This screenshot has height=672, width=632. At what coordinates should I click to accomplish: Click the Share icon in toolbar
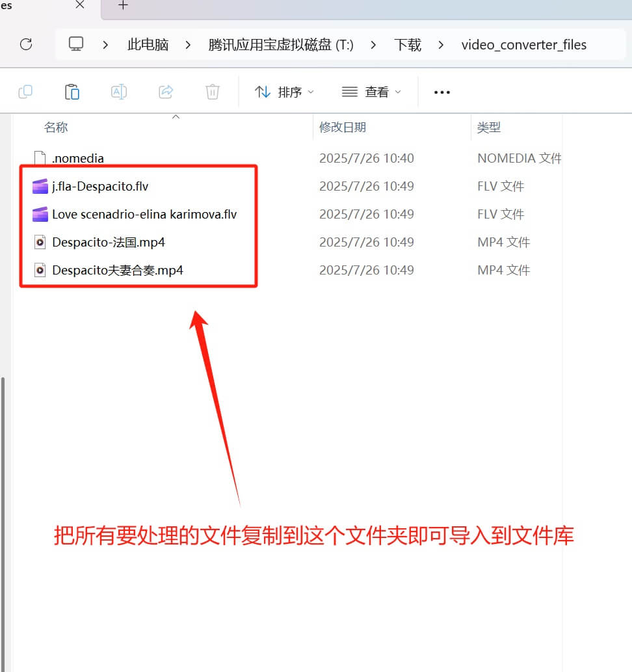(166, 92)
